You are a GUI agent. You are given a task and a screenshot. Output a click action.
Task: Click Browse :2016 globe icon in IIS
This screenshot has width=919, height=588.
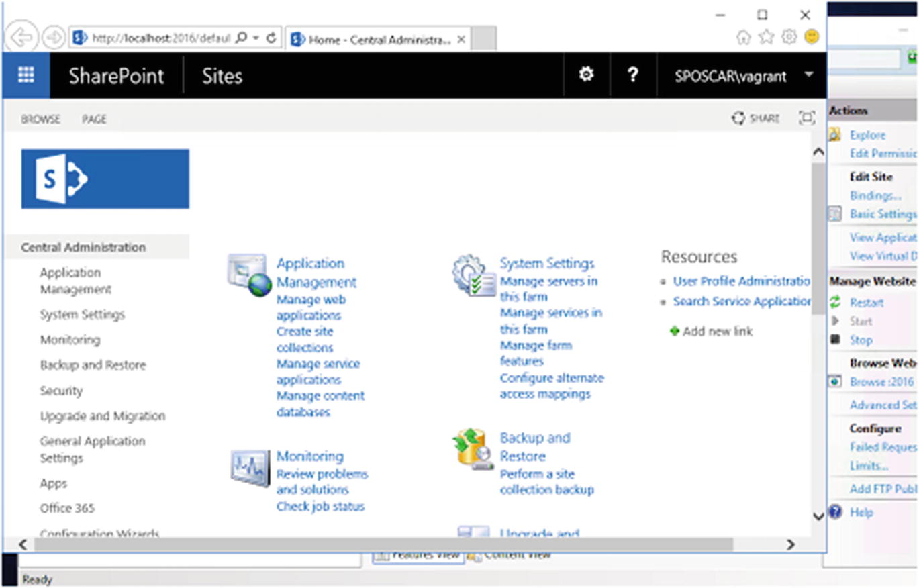pyautogui.click(x=835, y=381)
